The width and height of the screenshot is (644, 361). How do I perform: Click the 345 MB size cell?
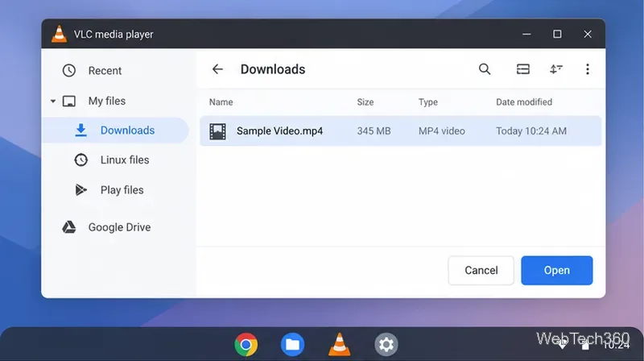pos(374,131)
